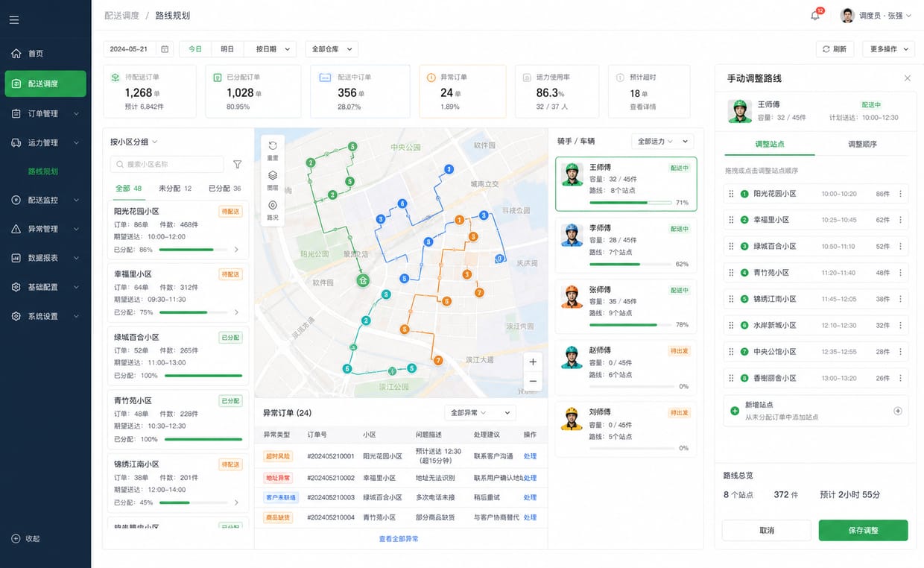Open the hamburger menu in sidebar

tap(14, 20)
